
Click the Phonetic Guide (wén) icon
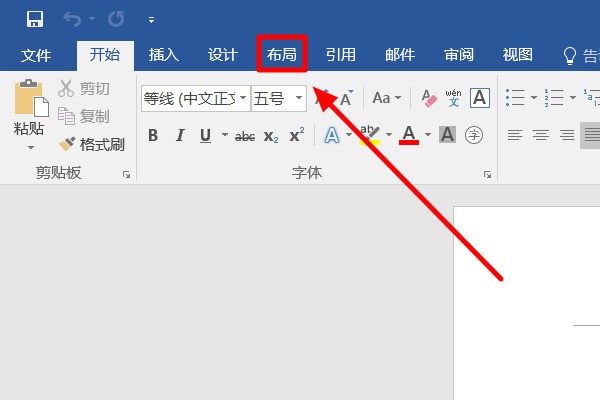click(454, 98)
